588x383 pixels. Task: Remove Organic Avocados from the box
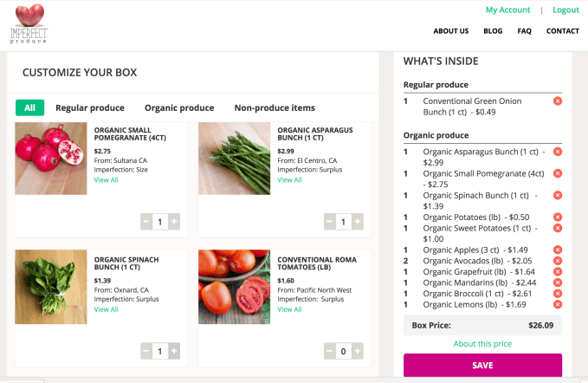[558, 261]
